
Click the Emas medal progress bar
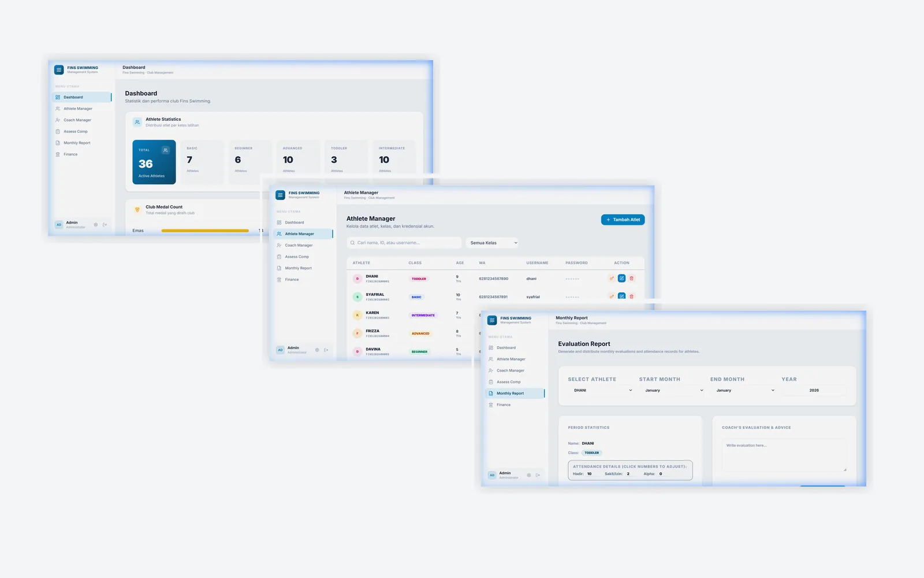click(205, 231)
